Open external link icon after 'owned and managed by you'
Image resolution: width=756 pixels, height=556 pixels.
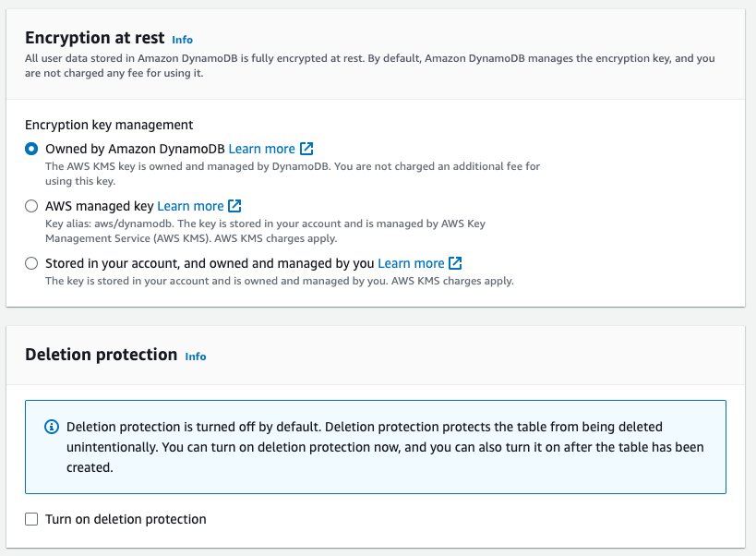455,263
